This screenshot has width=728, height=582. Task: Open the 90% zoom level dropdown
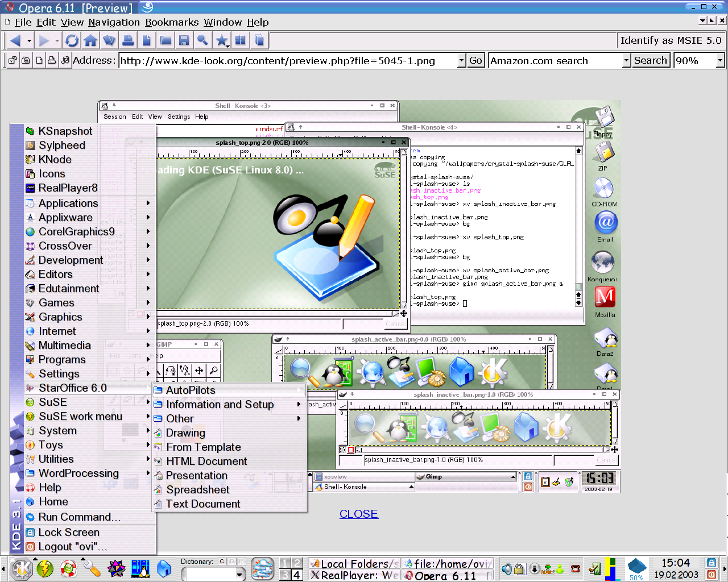pos(720,61)
